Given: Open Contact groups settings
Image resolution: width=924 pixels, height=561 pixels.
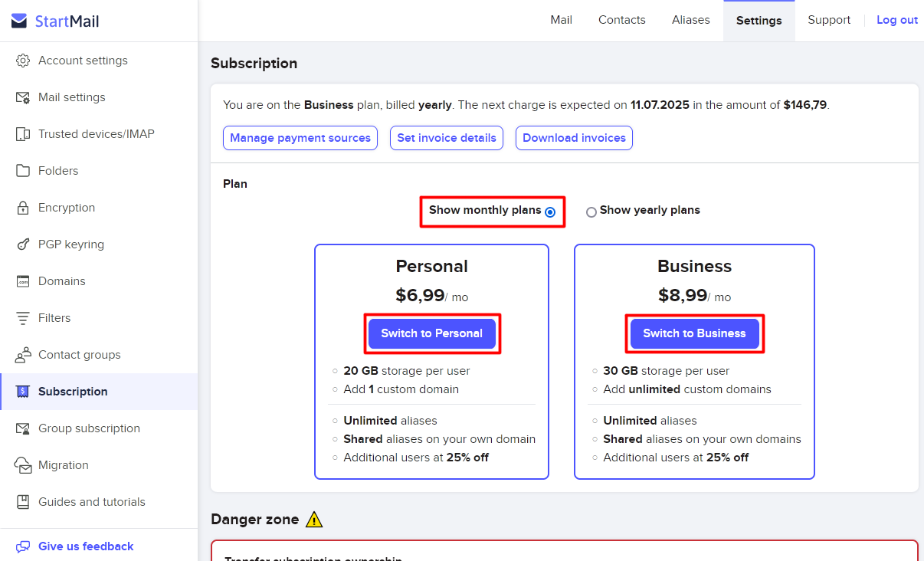Looking at the screenshot, I should pyautogui.click(x=99, y=355).
